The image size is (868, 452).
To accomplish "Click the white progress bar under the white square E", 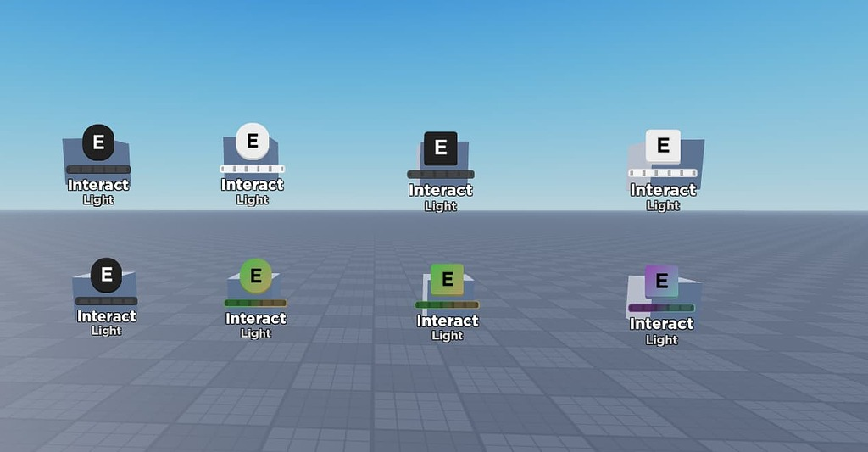I will 663,173.
